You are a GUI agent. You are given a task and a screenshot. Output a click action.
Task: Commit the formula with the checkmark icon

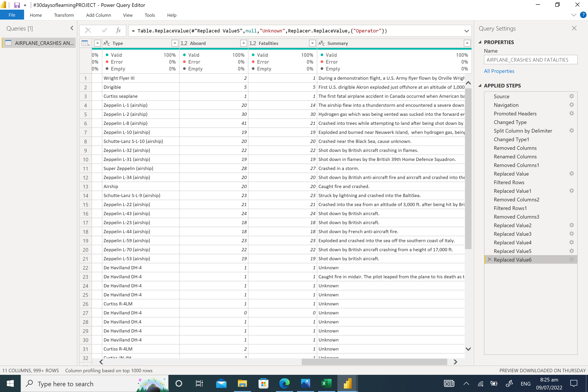pyautogui.click(x=104, y=31)
